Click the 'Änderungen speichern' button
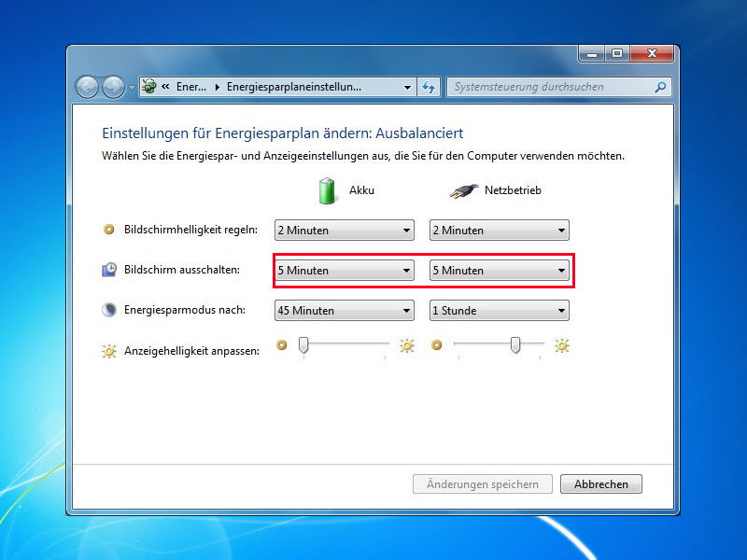Viewport: 747px width, 560px height. tap(483, 483)
